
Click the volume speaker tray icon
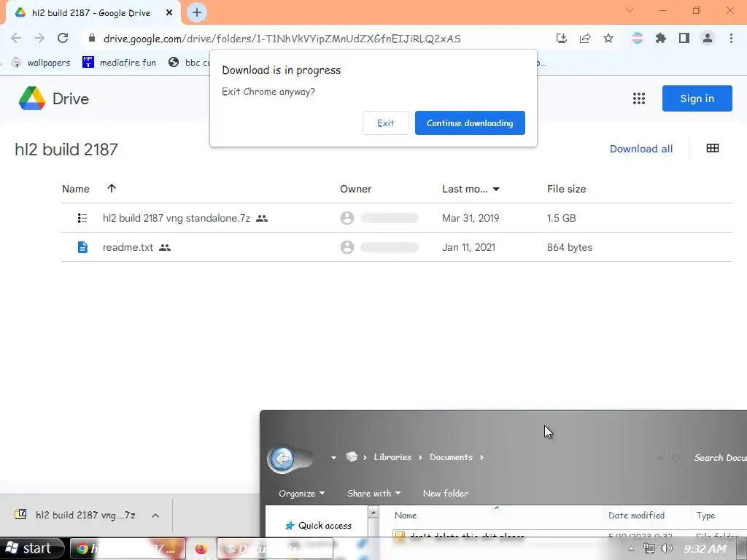coord(667,548)
